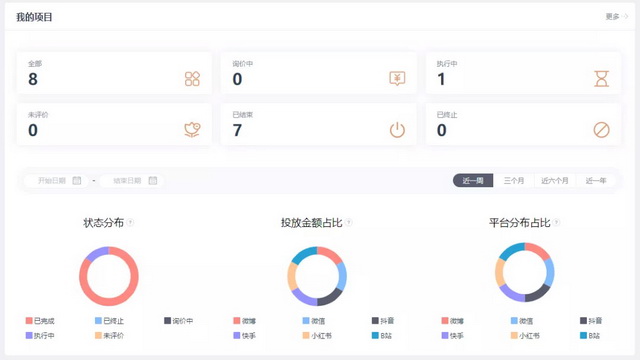Click orange segment of 平台分布占比 donut
640x360 pixels.
(500, 272)
